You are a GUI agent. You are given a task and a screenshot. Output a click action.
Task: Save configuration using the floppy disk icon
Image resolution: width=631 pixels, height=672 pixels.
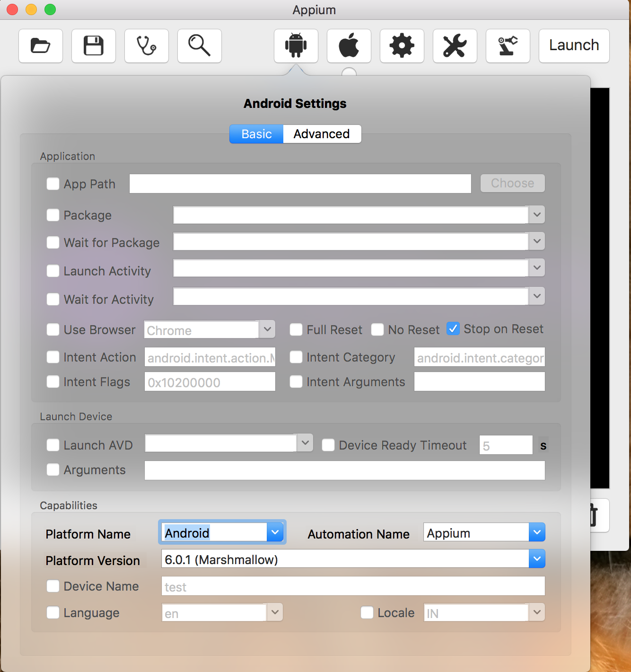94,46
